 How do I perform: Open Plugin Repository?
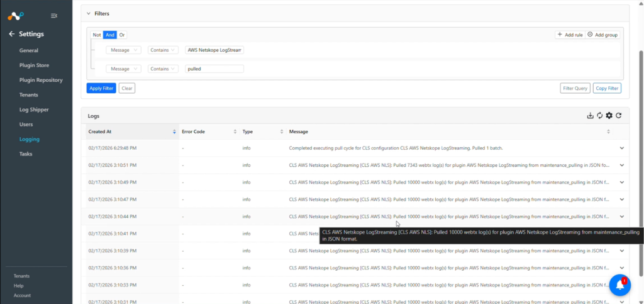[41, 80]
